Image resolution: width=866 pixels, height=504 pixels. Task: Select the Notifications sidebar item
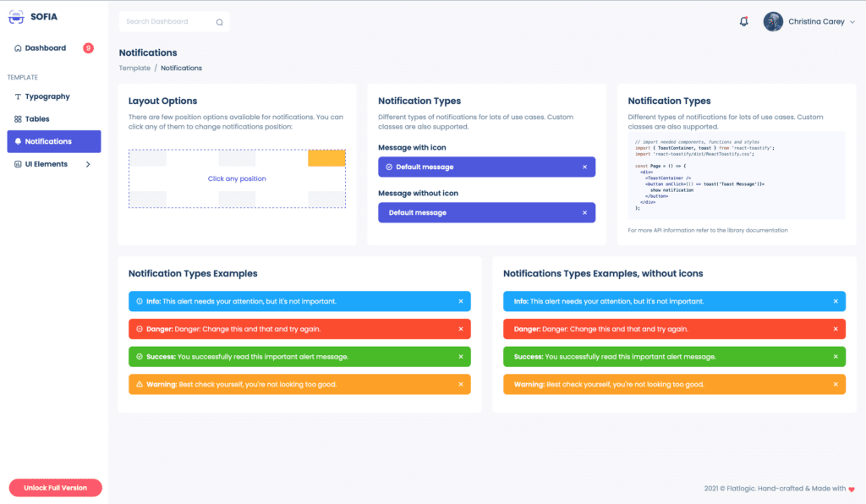[x=53, y=141]
